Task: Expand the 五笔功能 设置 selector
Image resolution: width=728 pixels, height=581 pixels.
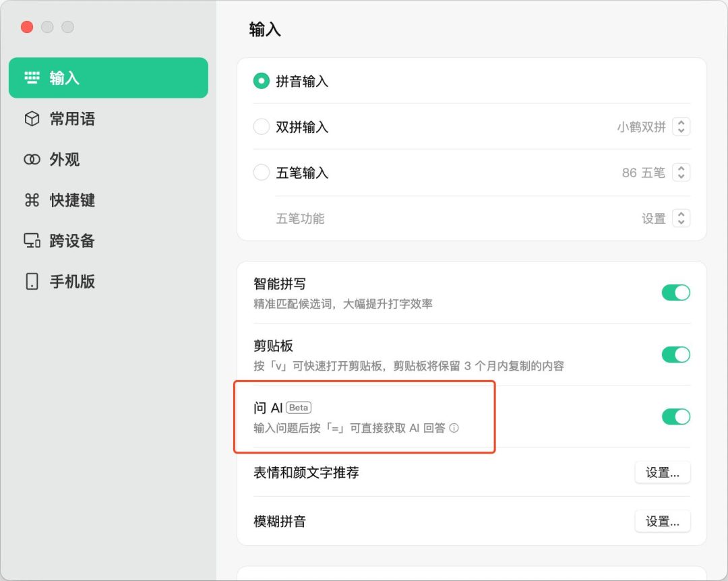Action: (x=681, y=218)
